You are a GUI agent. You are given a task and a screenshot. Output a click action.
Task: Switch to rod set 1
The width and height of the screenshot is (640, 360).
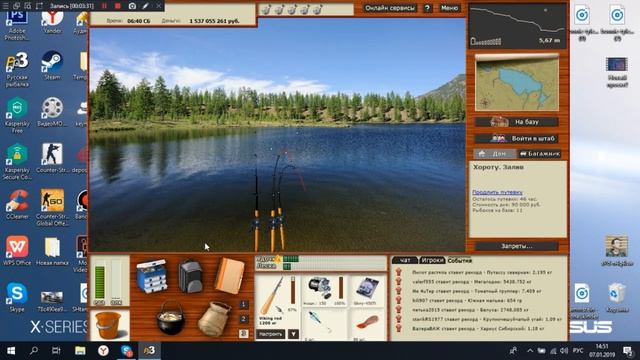tap(243, 304)
